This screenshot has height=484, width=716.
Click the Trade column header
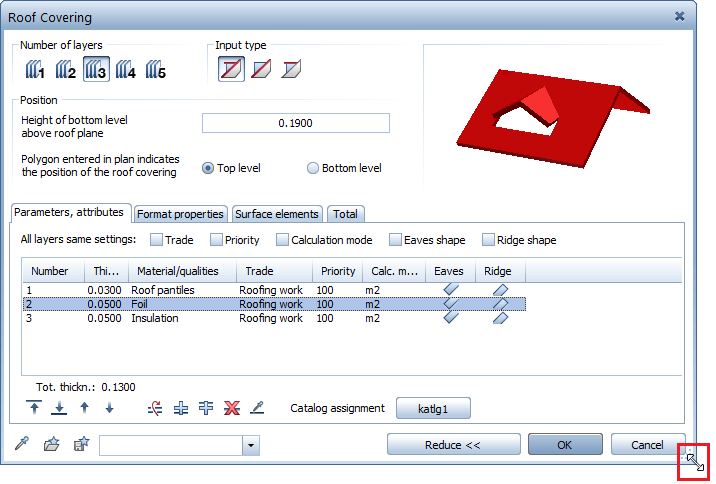click(274, 271)
